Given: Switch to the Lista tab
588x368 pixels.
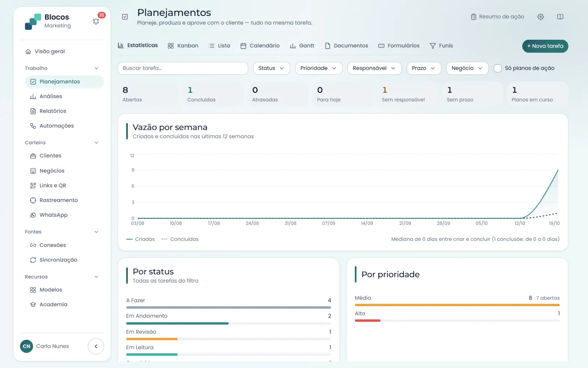Looking at the screenshot, I should (219, 46).
